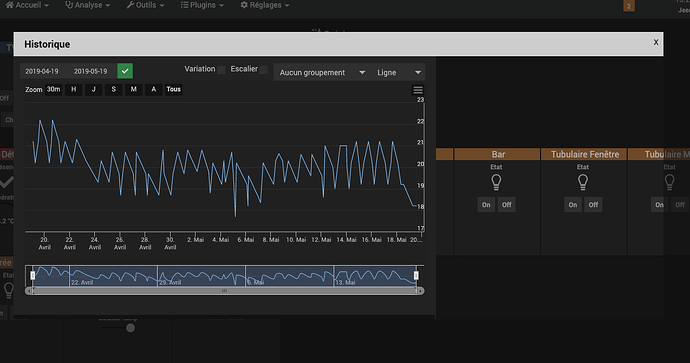
Task: Click the Tubulaire Fenêtre bulb icon
Action: tap(583, 182)
